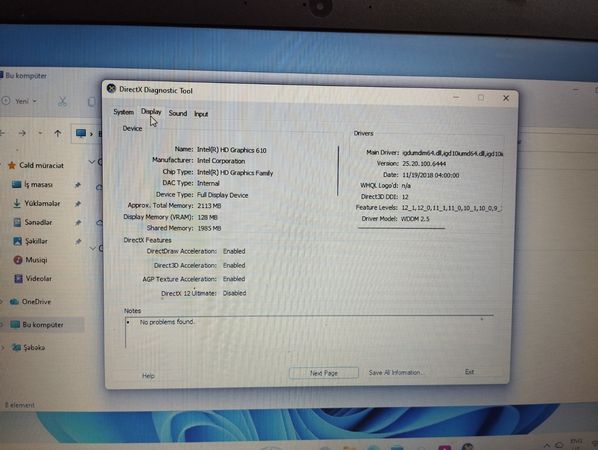The height and width of the screenshot is (450, 598).
Task: Click the Yükləmələr downloads icon
Action: click(17, 203)
